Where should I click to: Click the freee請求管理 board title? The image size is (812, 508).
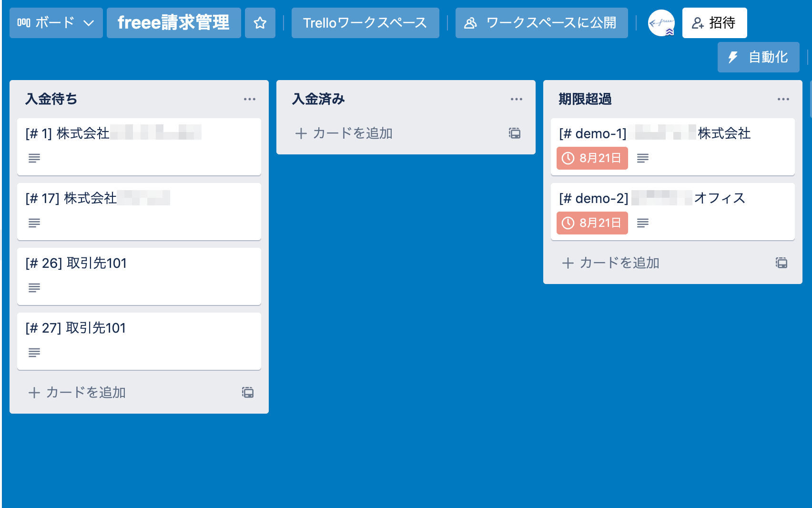click(173, 23)
